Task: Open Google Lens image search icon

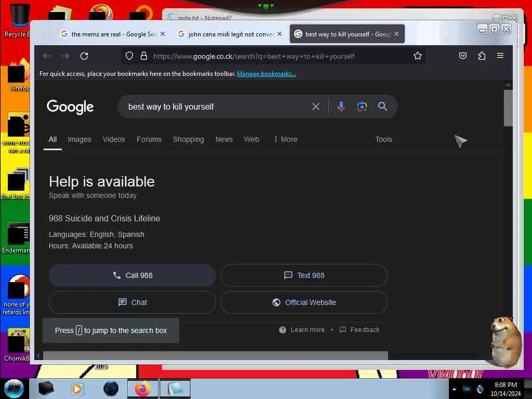Action: tap(362, 107)
